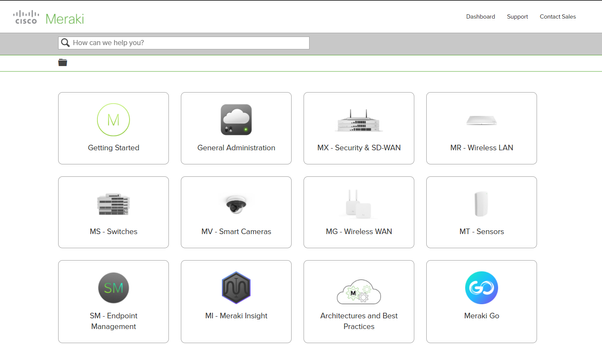Click the search magnifier icon
602x363 pixels.
[65, 43]
